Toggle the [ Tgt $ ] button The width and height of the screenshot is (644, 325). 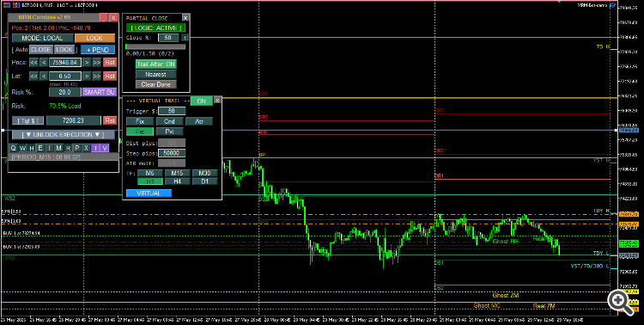tap(28, 120)
